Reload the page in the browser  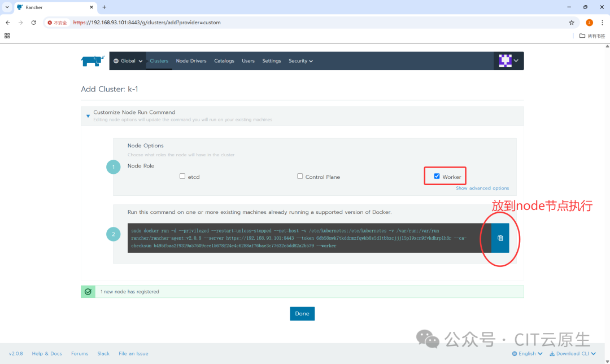[x=34, y=23]
